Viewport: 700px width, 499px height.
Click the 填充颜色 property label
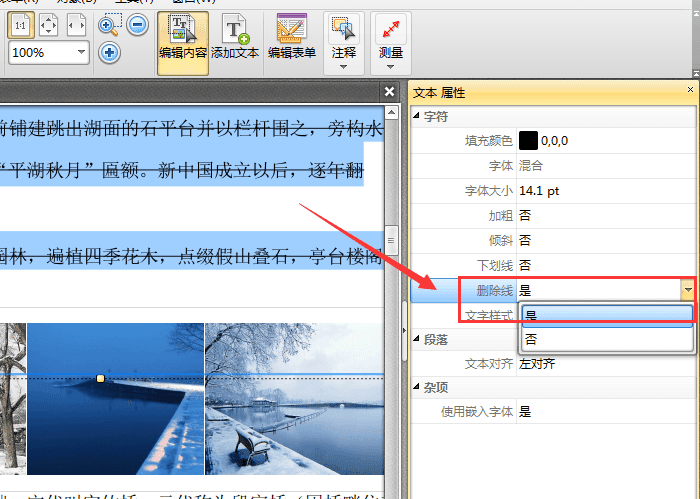(488, 141)
